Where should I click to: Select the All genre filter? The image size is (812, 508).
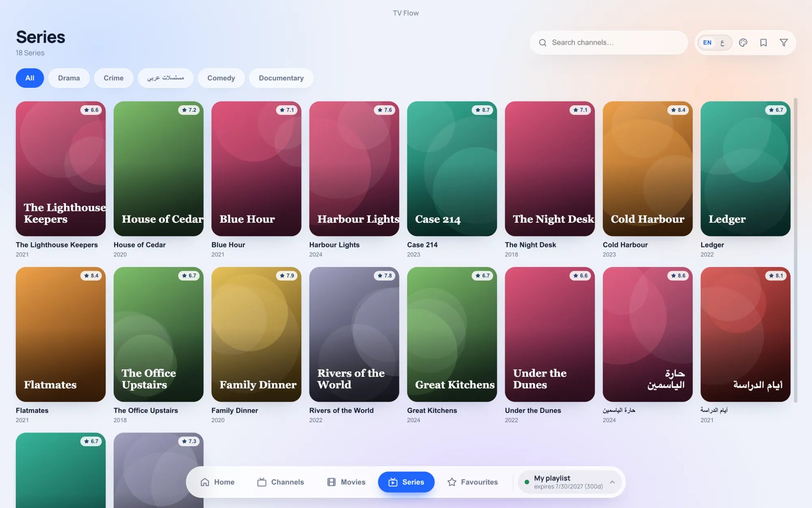tap(30, 78)
